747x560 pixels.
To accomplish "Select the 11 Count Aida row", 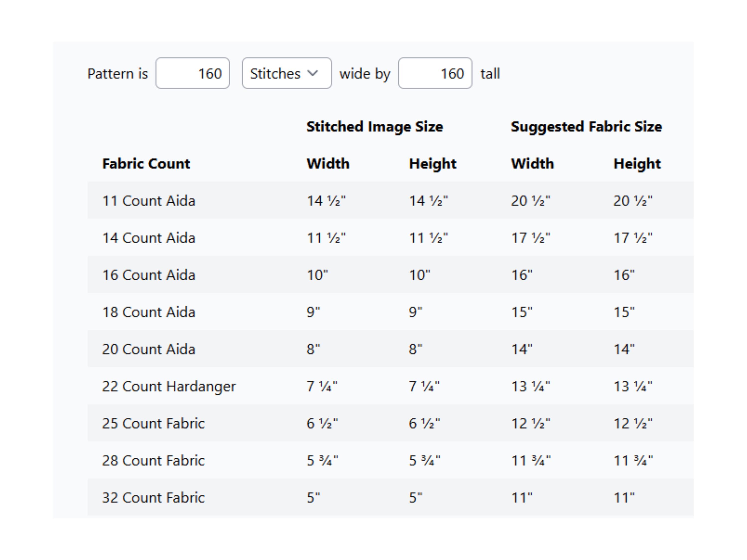I will coord(390,200).
